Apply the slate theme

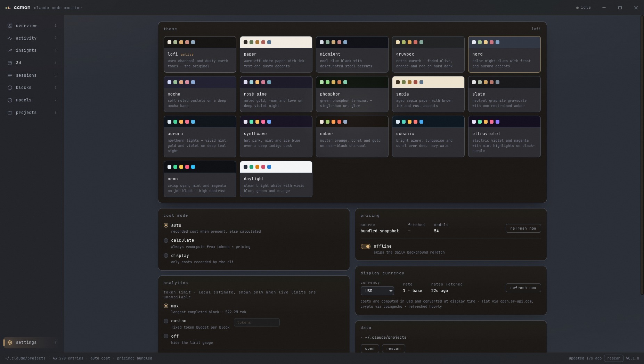click(504, 94)
